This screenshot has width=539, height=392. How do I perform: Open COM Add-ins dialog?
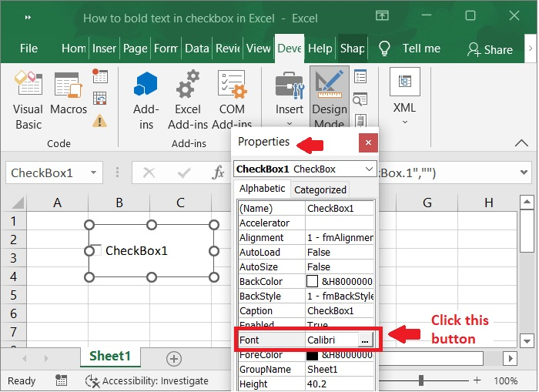click(232, 98)
